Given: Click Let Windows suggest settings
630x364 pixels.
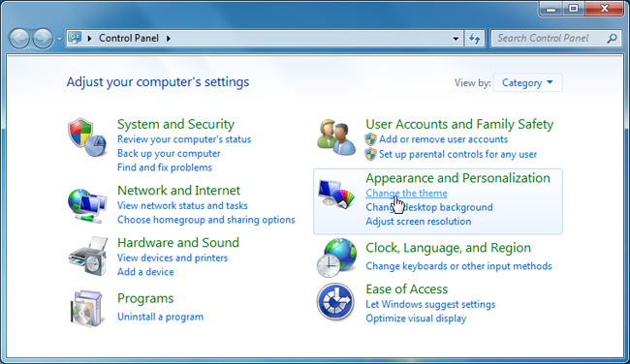Looking at the screenshot, I should pyautogui.click(x=430, y=304).
